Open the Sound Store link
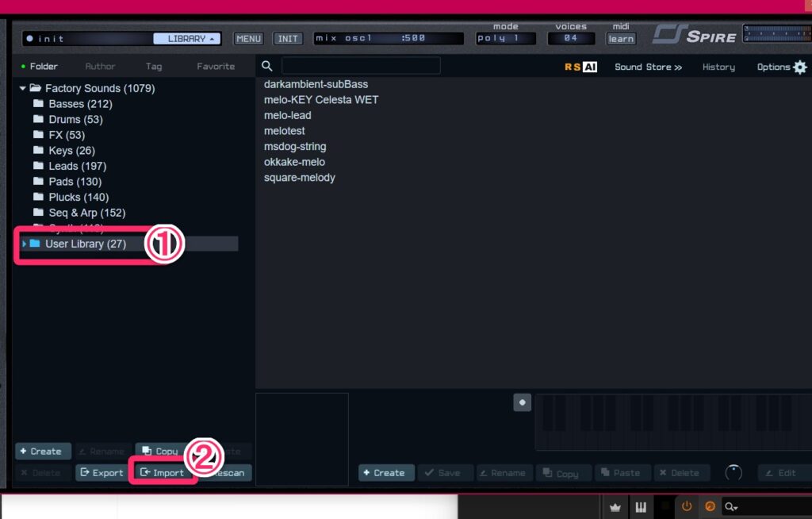 [x=648, y=67]
